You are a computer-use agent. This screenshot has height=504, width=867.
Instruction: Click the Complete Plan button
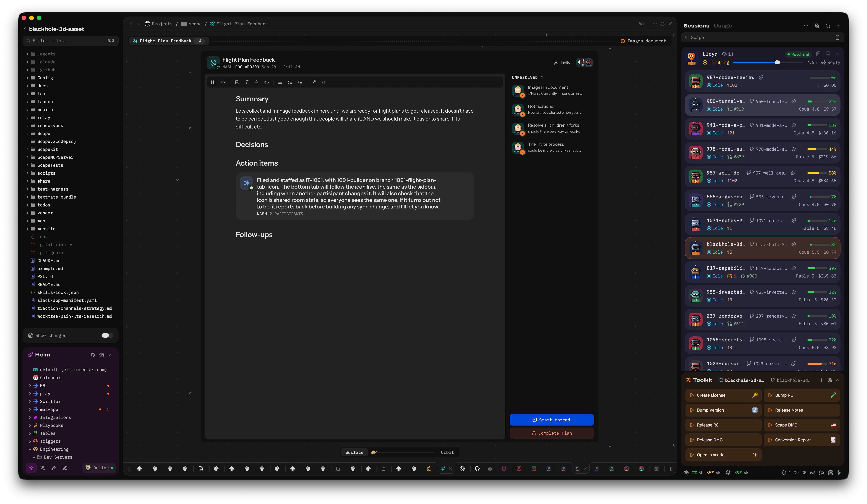(551, 433)
